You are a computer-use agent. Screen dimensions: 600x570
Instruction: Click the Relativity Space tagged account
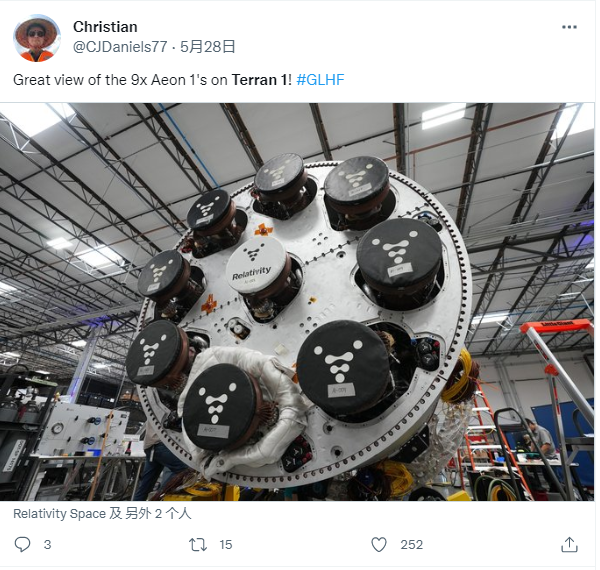[x=59, y=513]
